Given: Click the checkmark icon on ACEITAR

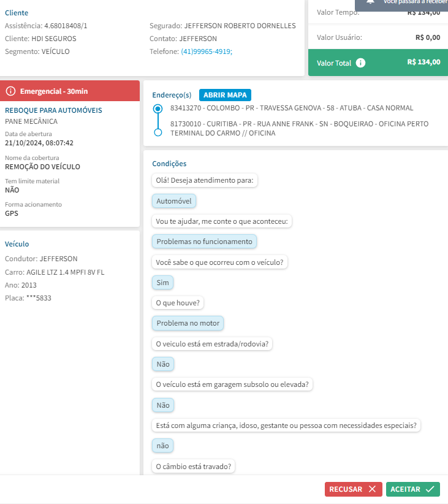Looking at the screenshot, I should (x=430, y=489).
